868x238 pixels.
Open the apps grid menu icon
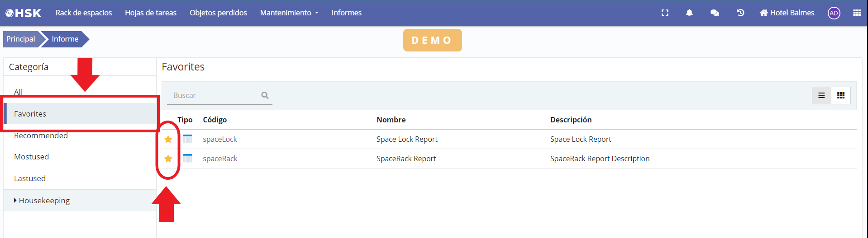tap(857, 13)
